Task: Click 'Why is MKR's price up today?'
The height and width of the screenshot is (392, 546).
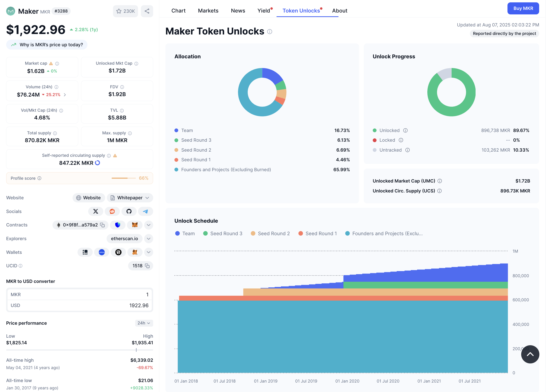Action: (x=47, y=45)
